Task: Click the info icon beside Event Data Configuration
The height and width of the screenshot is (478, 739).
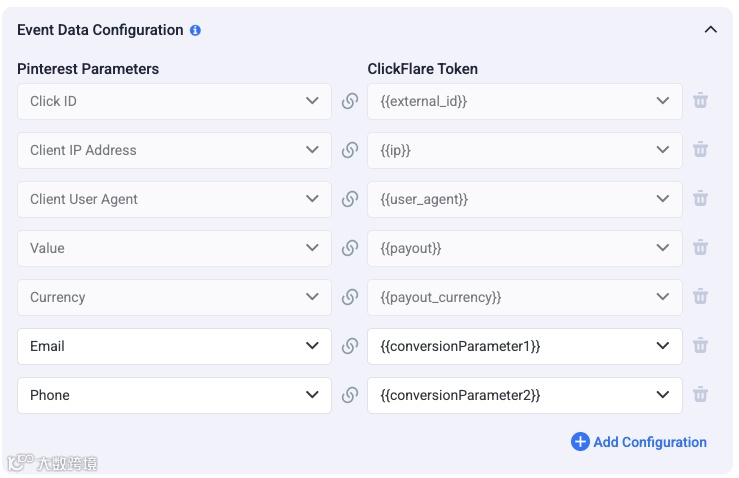Action: [195, 30]
